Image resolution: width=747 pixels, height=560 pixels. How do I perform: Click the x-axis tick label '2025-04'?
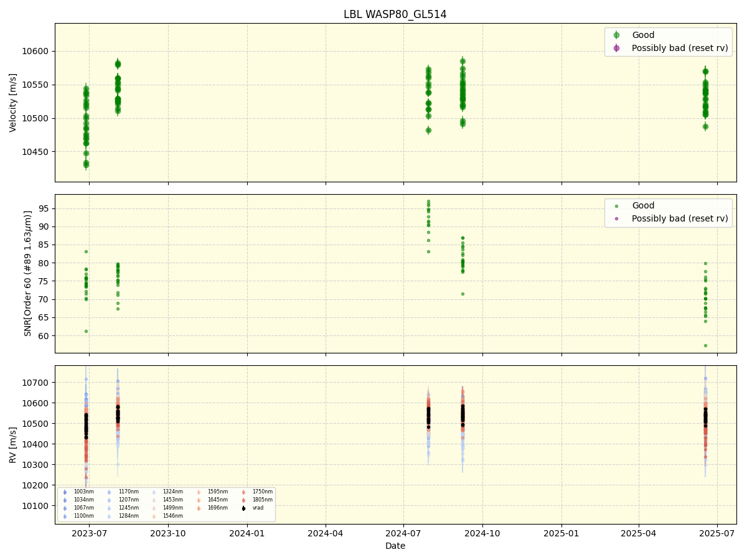click(639, 533)
